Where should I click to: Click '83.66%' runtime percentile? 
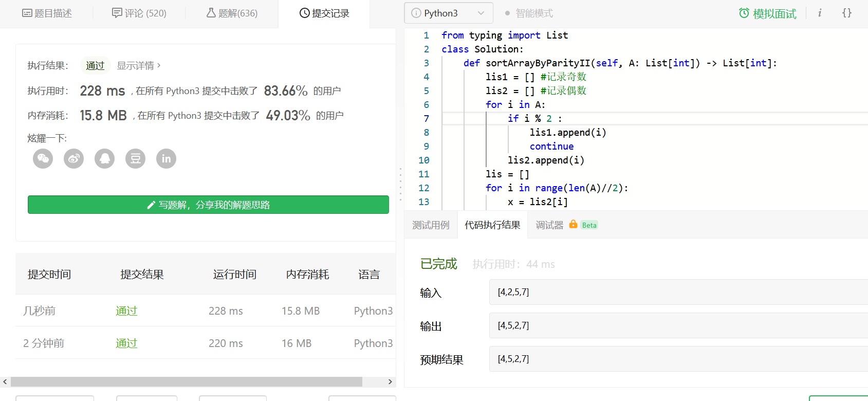[286, 90]
